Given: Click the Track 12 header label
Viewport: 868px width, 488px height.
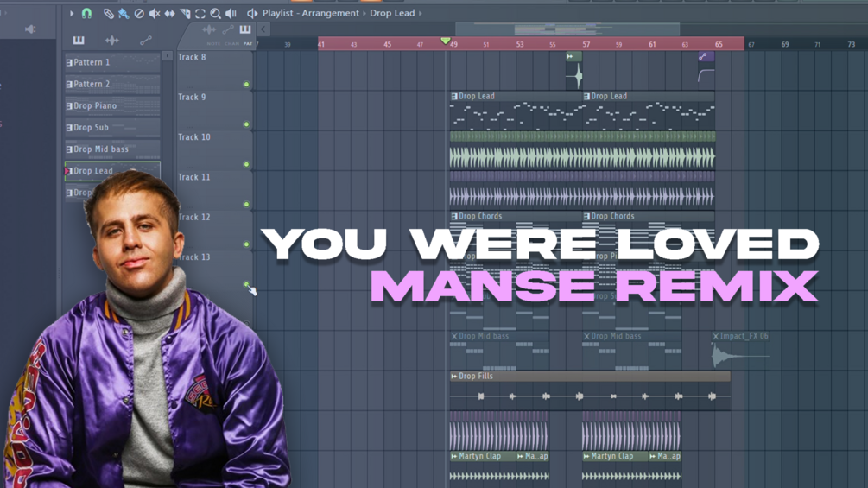Looking at the screenshot, I should (193, 217).
